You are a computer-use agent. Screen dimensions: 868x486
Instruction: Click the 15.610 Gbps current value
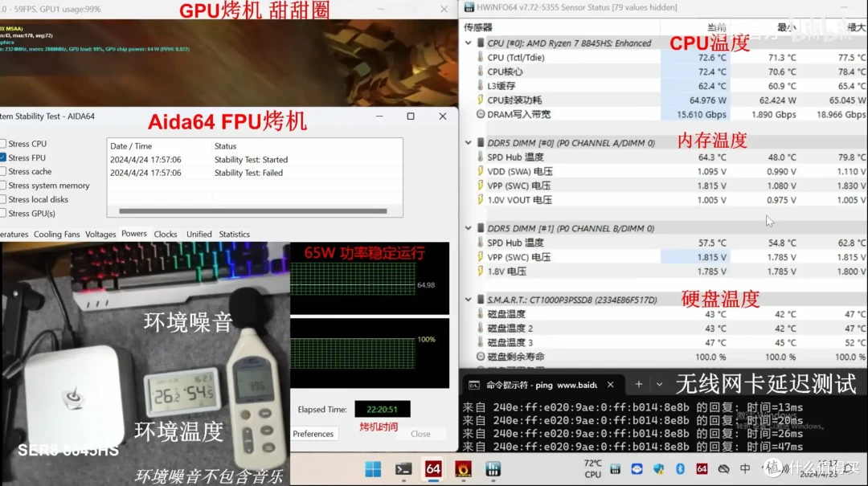(702, 114)
